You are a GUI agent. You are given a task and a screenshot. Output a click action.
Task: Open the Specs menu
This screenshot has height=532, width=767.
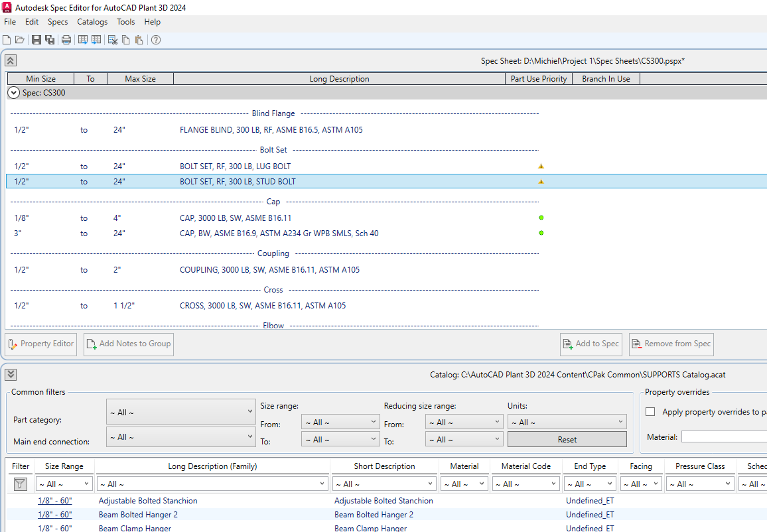58,22
